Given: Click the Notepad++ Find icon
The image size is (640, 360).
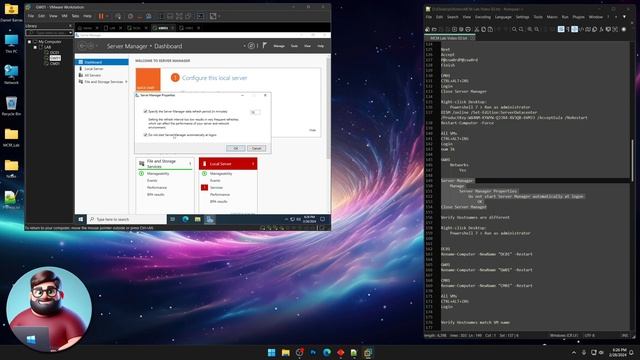Looking at the screenshot, I should [514, 29].
